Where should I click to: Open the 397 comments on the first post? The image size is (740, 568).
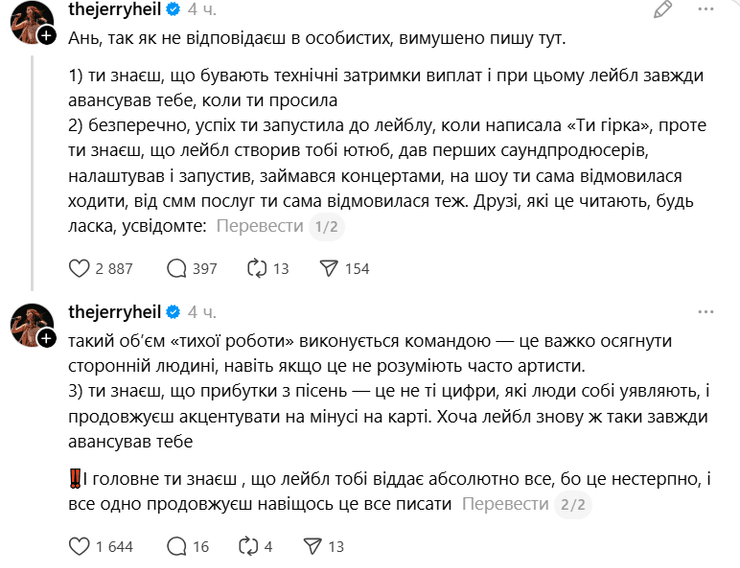click(176, 268)
